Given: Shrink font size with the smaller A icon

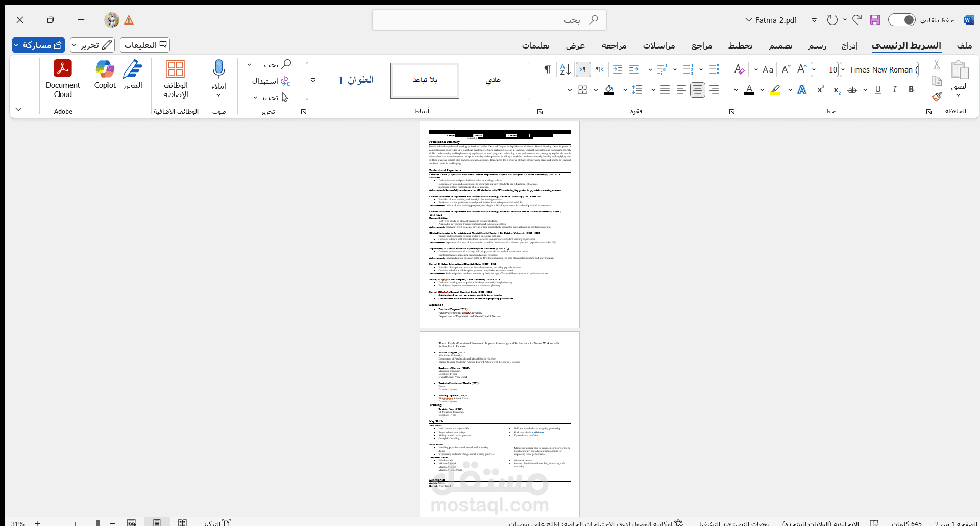Looking at the screenshot, I should pyautogui.click(x=786, y=69).
